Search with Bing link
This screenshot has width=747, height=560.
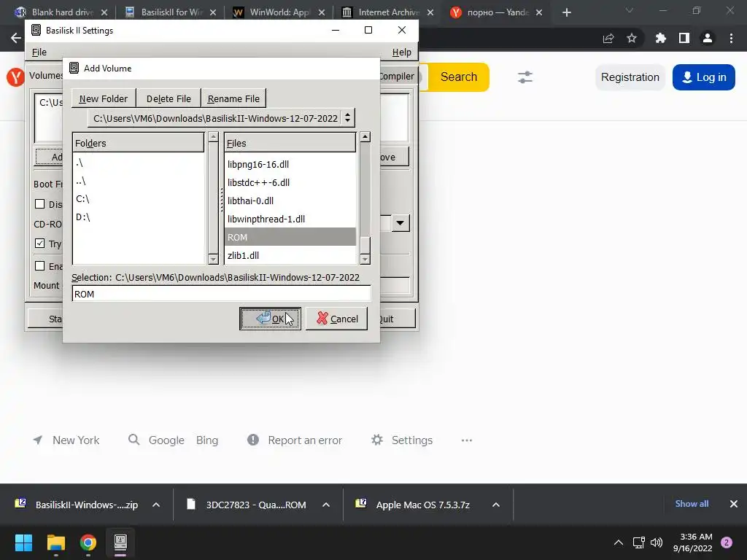pos(206,440)
